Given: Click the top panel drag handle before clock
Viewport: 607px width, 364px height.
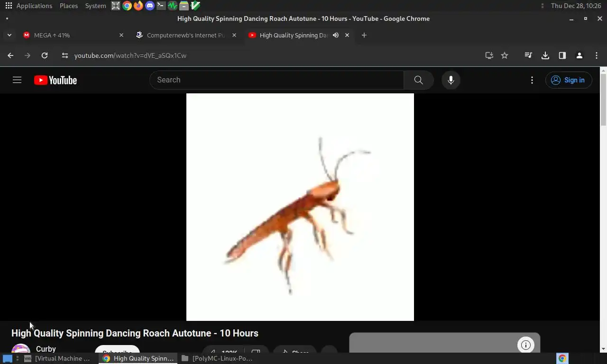Looking at the screenshot, I should [543, 6].
